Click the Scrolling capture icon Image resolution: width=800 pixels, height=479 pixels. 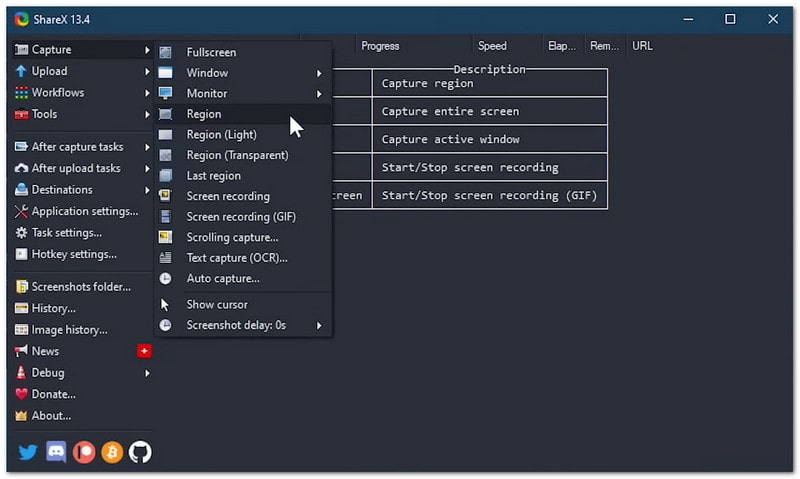point(165,237)
